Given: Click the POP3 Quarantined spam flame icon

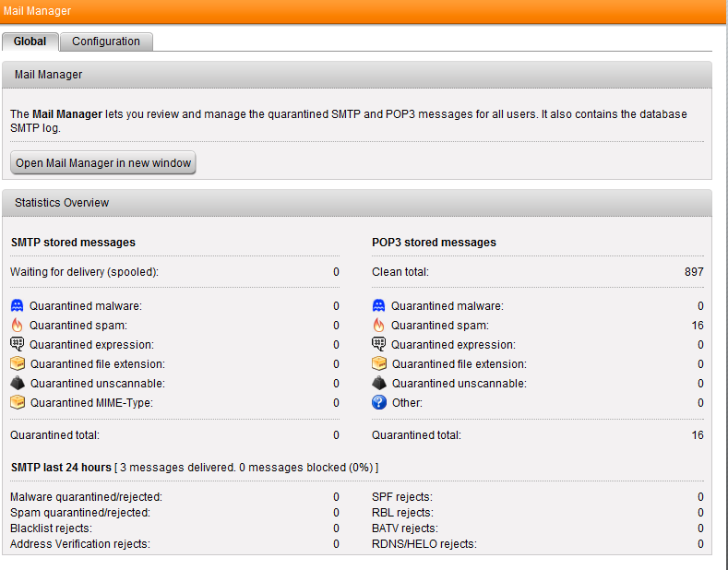Looking at the screenshot, I should point(379,325).
